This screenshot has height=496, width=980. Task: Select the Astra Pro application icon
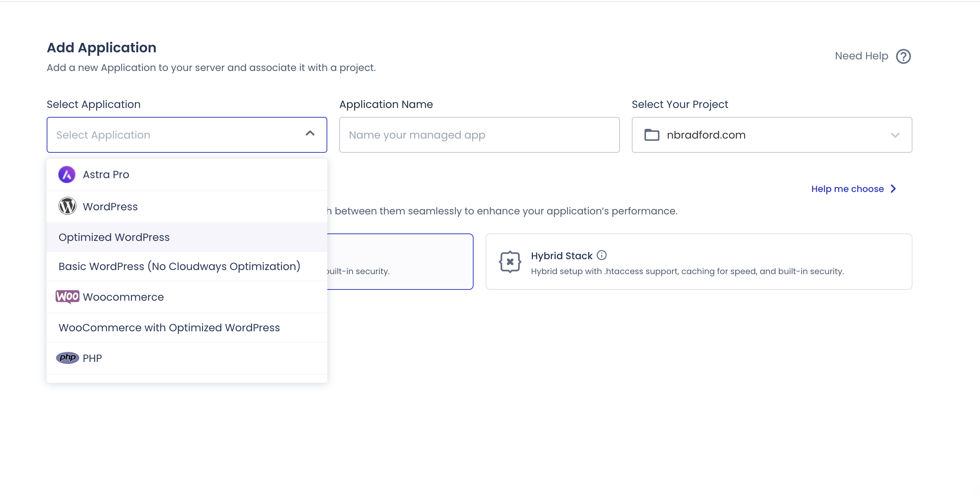(67, 175)
